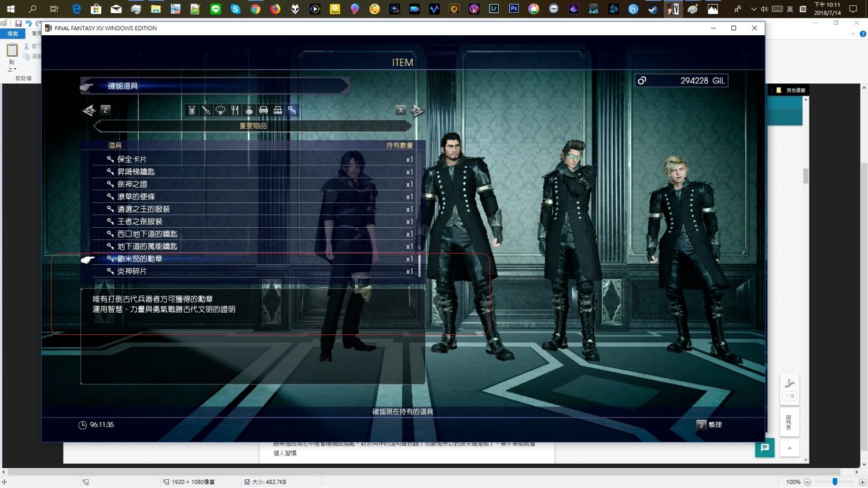
Task: Select the key items category icon
Action: click(292, 110)
